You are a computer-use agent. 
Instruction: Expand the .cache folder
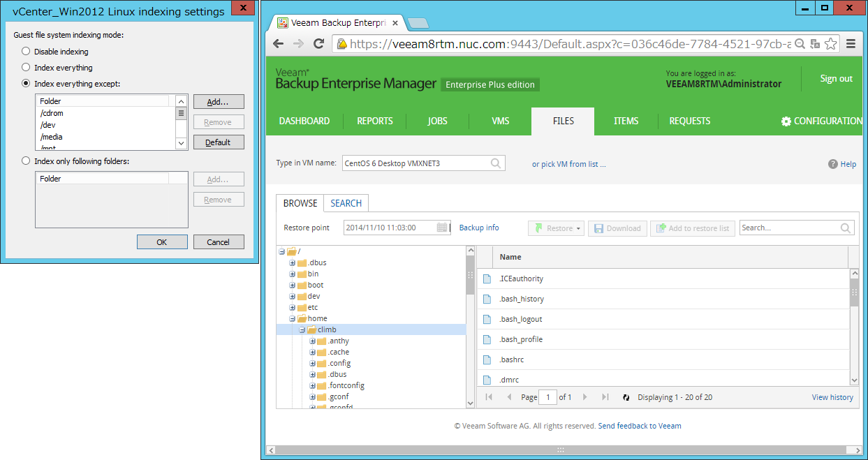pos(313,352)
